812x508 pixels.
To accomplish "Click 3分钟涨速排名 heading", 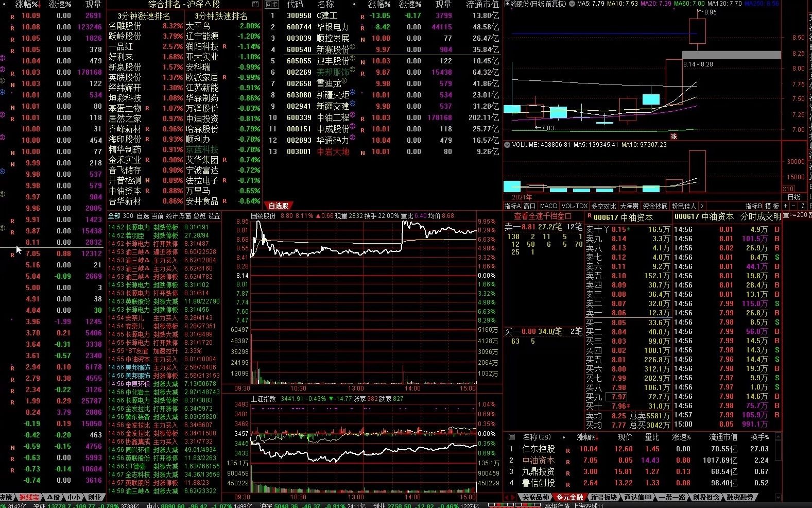I will point(143,16).
